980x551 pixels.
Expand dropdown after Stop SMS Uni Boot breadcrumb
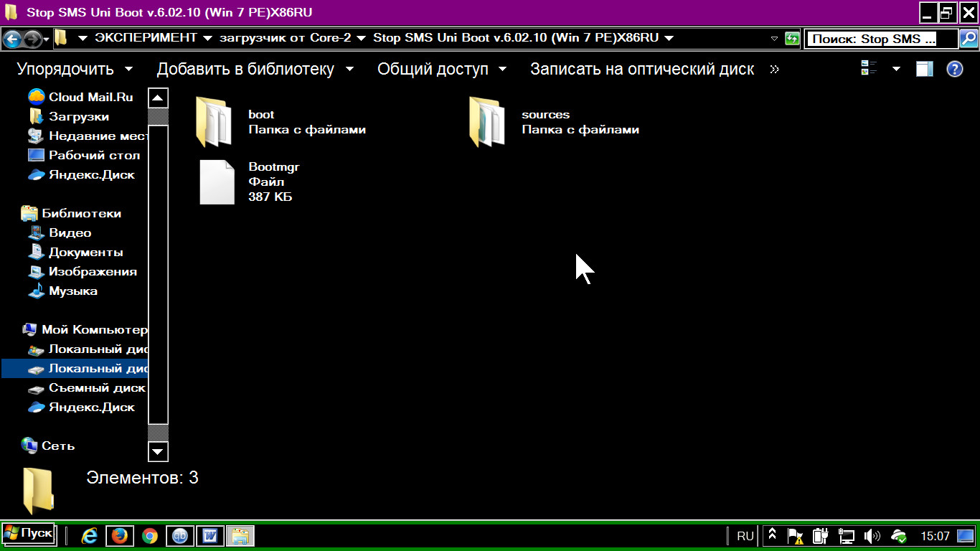pos(669,38)
